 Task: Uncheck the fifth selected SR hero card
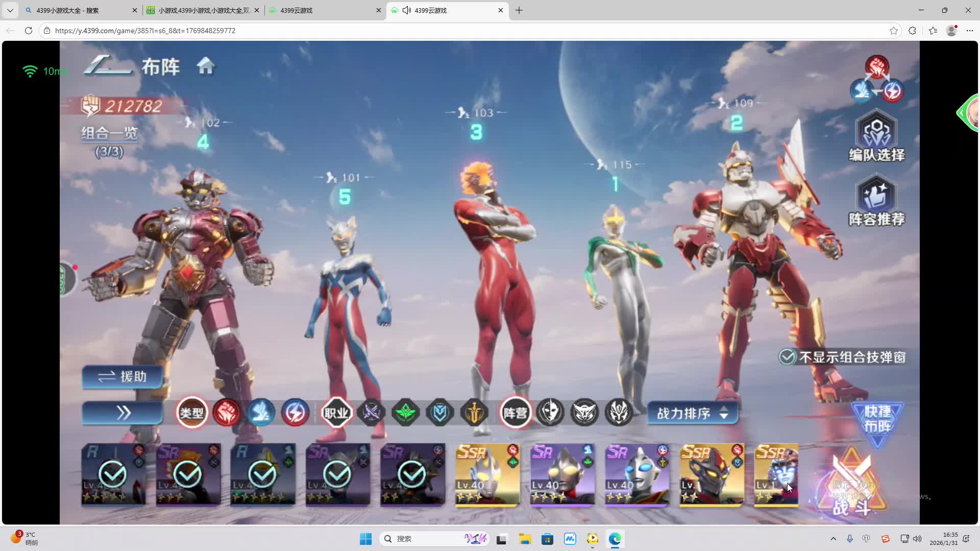pyautogui.click(x=412, y=474)
